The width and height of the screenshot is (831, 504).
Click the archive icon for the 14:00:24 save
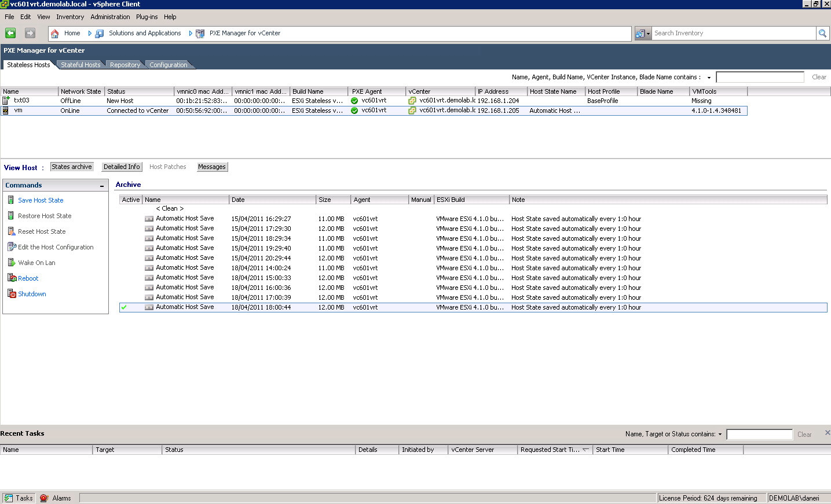click(149, 268)
